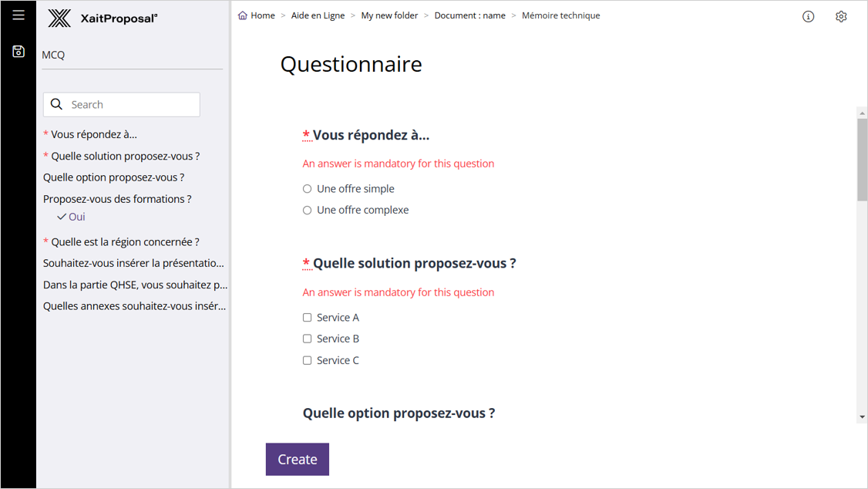
Task: Select the Une offre complexe option
Action: click(x=308, y=210)
